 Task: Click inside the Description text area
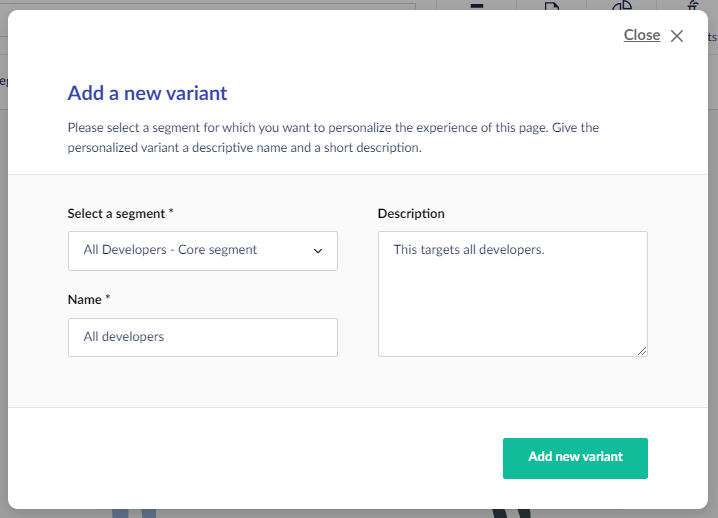click(512, 300)
